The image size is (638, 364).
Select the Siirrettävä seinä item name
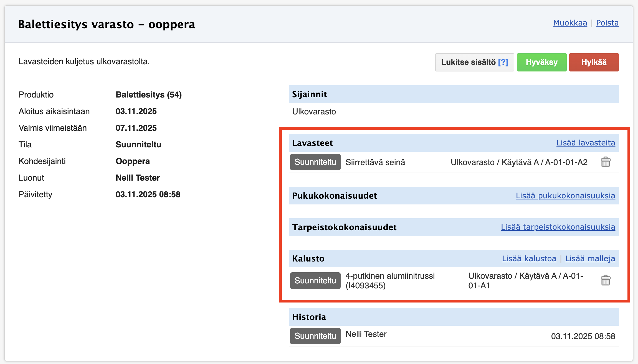[x=375, y=162]
